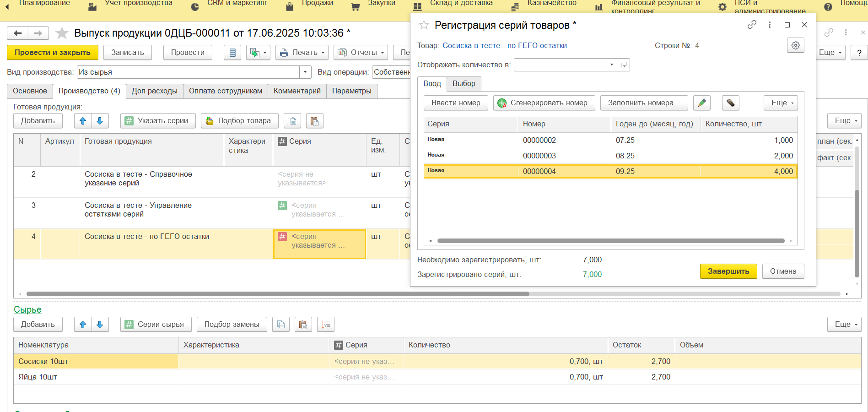Click the copy link icon in dialog header
The image size is (868, 412).
tap(751, 25)
